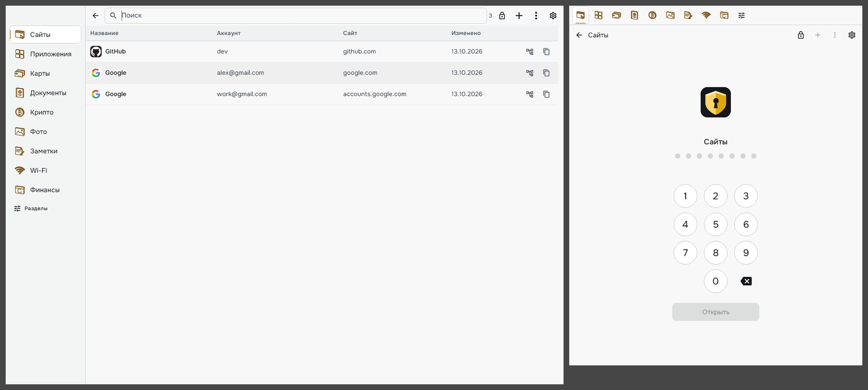Tap digit 5 on PIN keypad
Viewport: 868px width, 390px height.
[715, 224]
